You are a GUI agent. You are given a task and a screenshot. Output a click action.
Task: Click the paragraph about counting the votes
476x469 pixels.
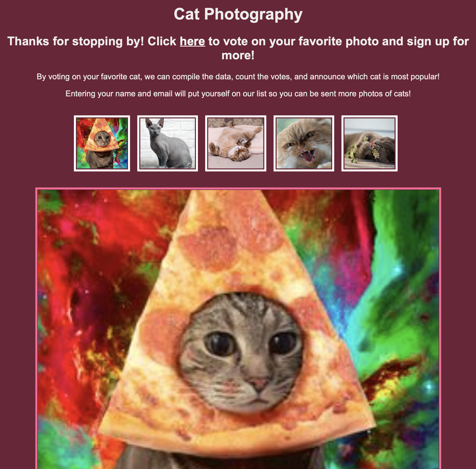(238, 77)
